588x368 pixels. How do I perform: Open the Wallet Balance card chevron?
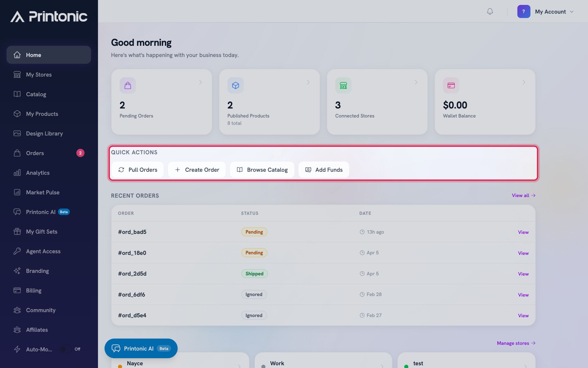524,82
